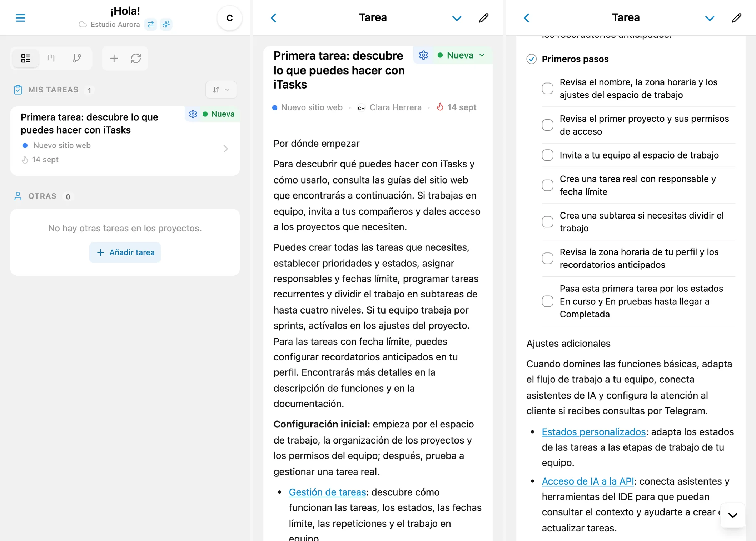Click the Clara Herrera assignee name
This screenshot has height=541, width=756.
[396, 107]
